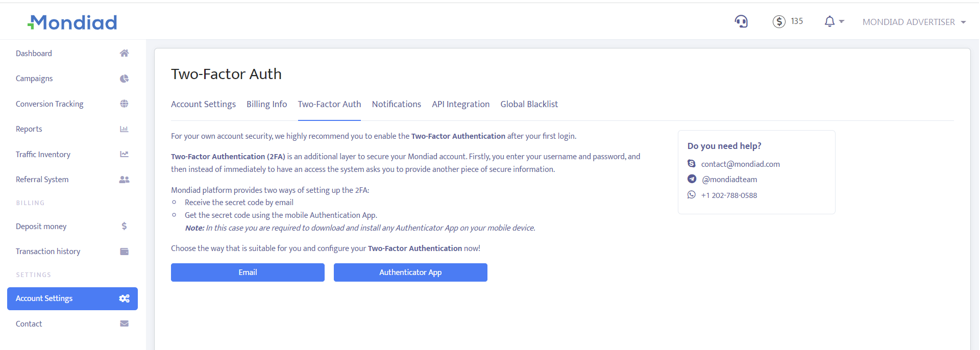Click the 'Do you need help?' heading

point(724,146)
